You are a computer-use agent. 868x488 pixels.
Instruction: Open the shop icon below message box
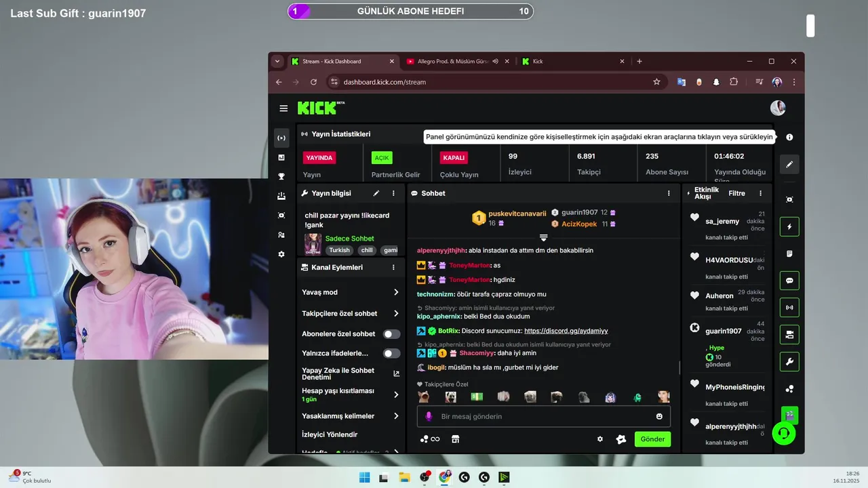[x=455, y=439]
